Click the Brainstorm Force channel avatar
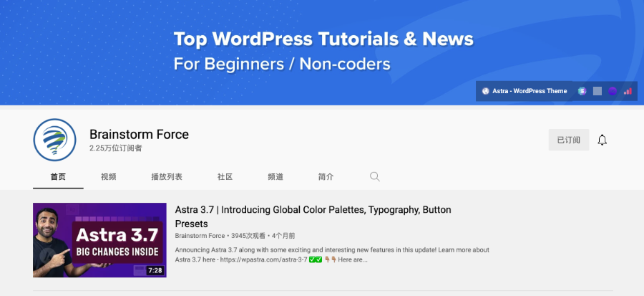 [54, 140]
